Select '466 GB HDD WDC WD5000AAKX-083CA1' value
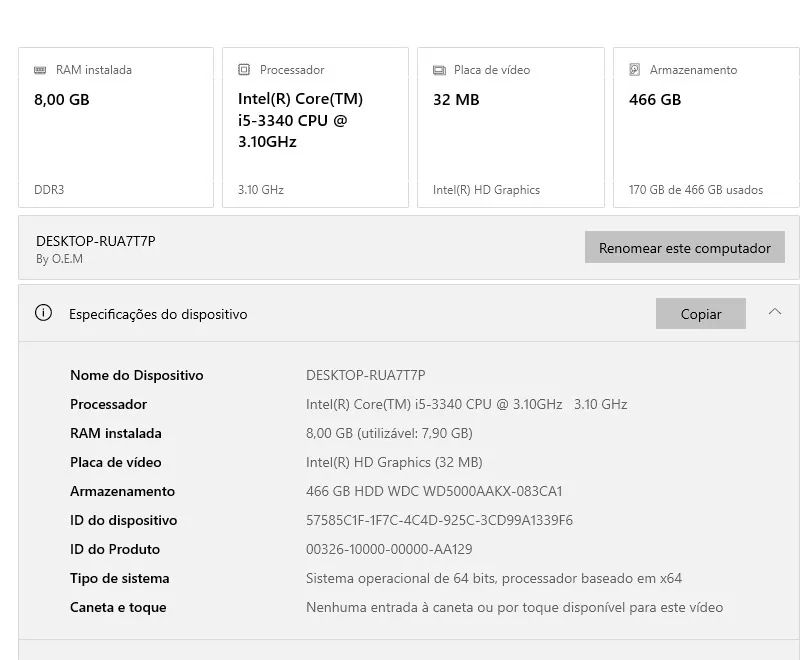Screen dimensions: 811x660 434,491
